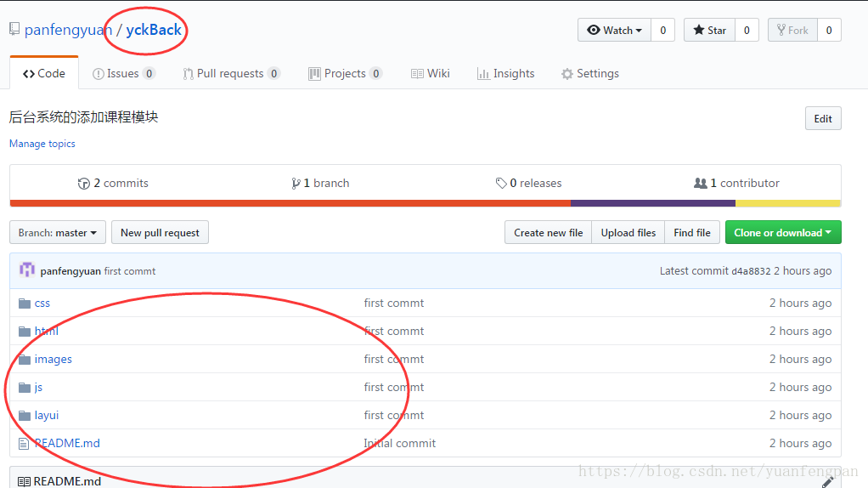This screenshot has height=488, width=868.
Task: Open the css folder
Action: click(x=42, y=303)
